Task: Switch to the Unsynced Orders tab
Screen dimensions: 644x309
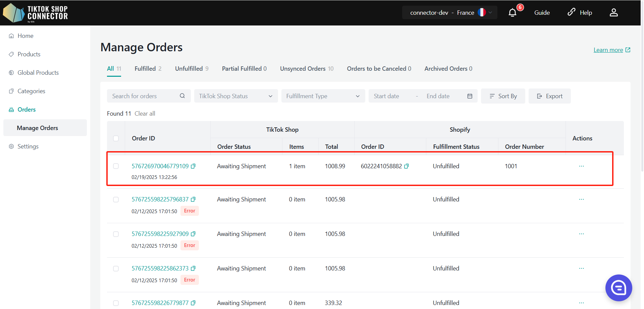Action: (x=307, y=69)
